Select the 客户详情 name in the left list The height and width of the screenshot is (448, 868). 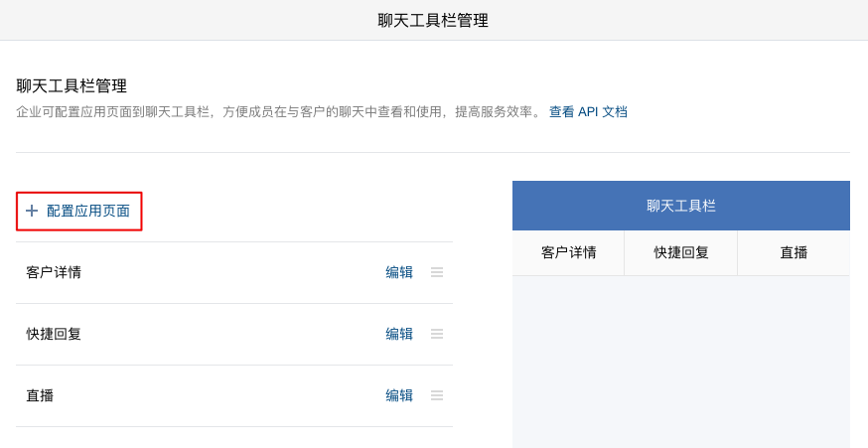pos(54,272)
